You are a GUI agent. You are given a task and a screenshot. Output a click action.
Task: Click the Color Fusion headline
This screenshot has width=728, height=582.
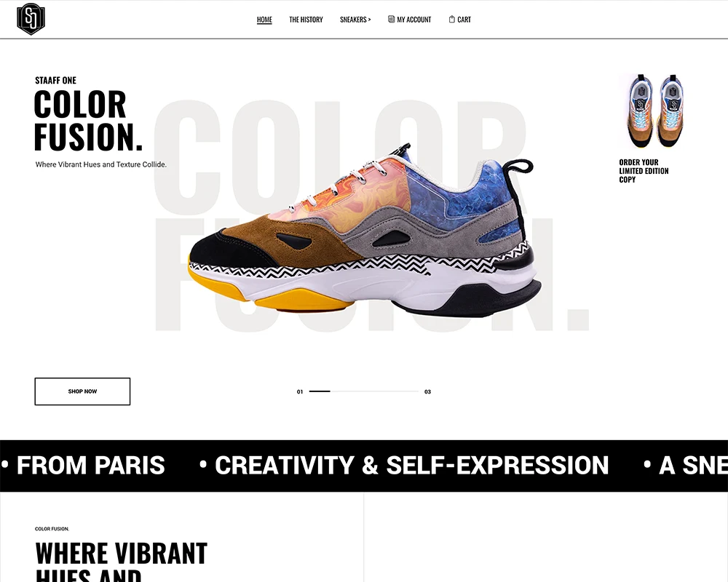[x=88, y=120]
